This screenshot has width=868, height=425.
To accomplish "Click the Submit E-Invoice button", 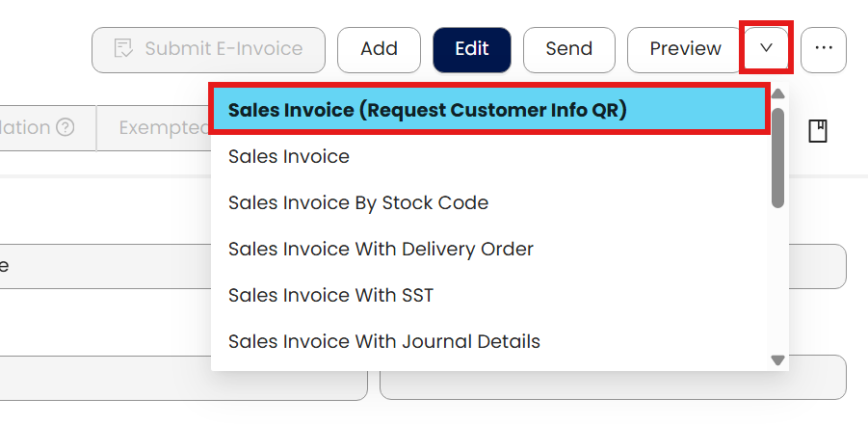I will coord(208,49).
